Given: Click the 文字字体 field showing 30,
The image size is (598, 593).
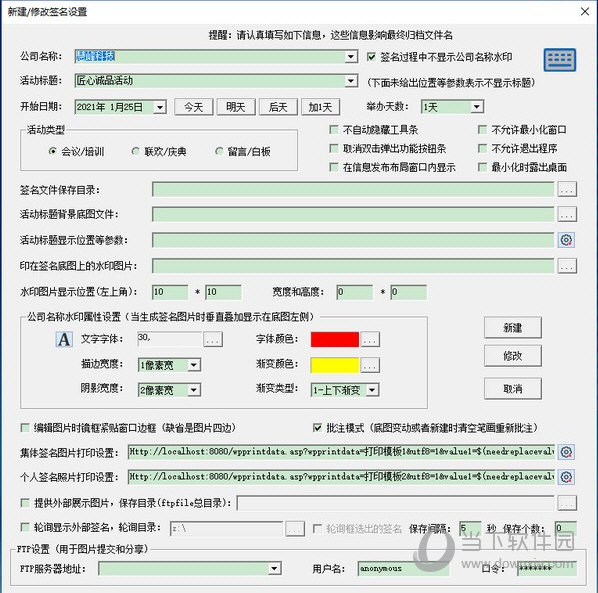Looking at the screenshot, I should tap(170, 339).
